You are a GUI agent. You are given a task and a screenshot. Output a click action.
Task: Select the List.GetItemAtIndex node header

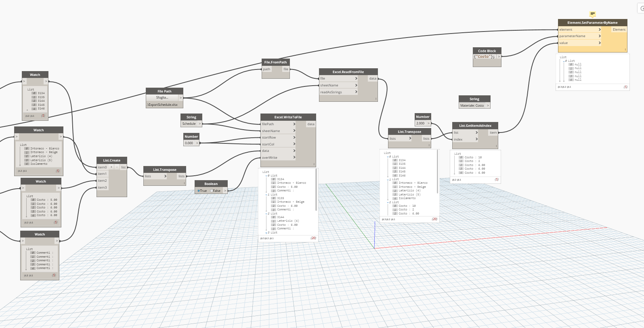[475, 126]
